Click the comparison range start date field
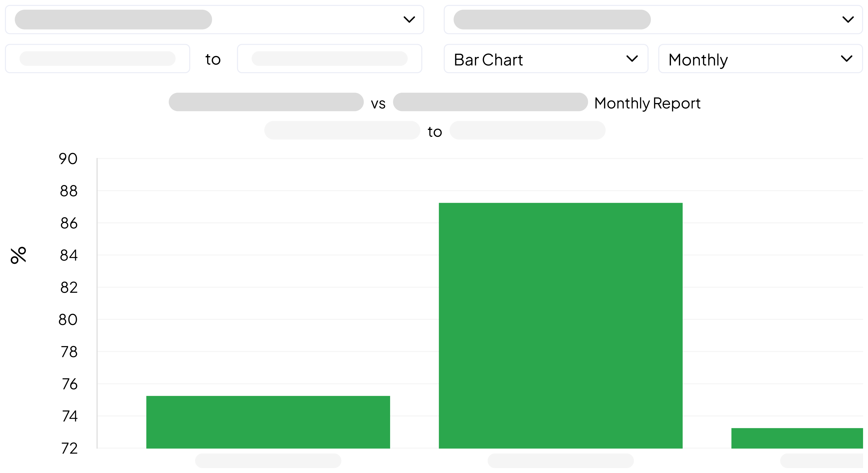 coord(342,131)
